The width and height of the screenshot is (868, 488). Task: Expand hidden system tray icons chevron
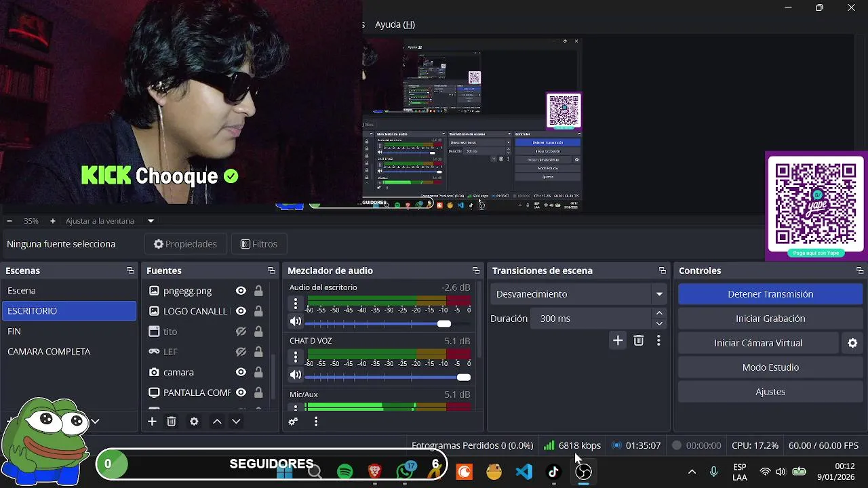pos(692,472)
